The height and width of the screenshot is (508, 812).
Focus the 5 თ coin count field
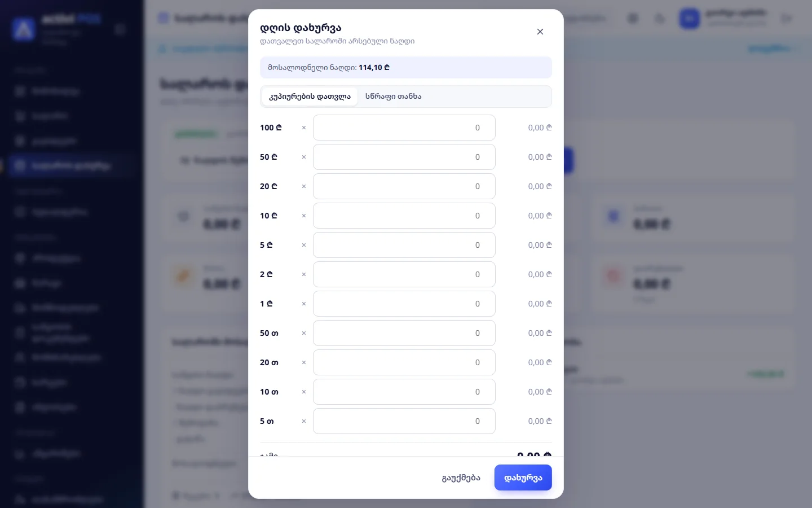[x=404, y=421]
